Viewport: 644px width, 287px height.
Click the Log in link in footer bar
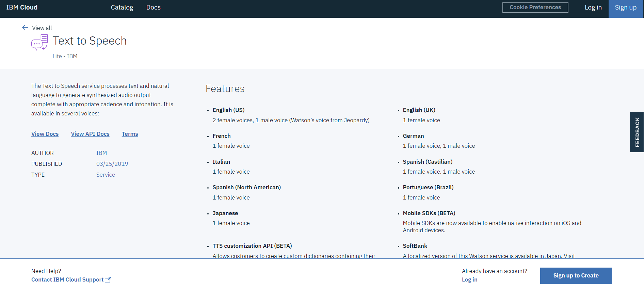tap(469, 280)
